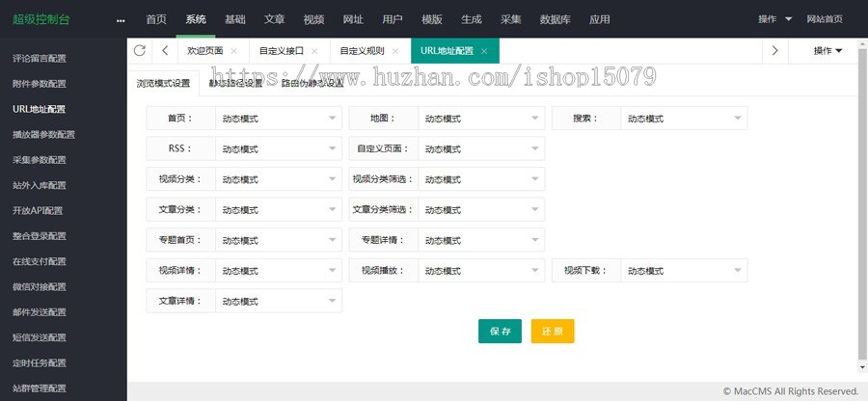Open the 自定义页面 mode dropdown
This screenshot has height=401, width=868.
click(481, 148)
